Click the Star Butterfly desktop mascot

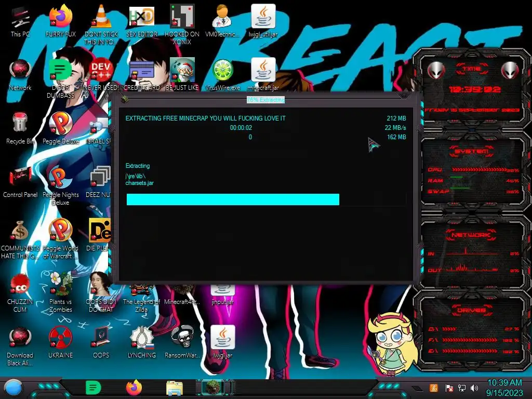(x=392, y=343)
